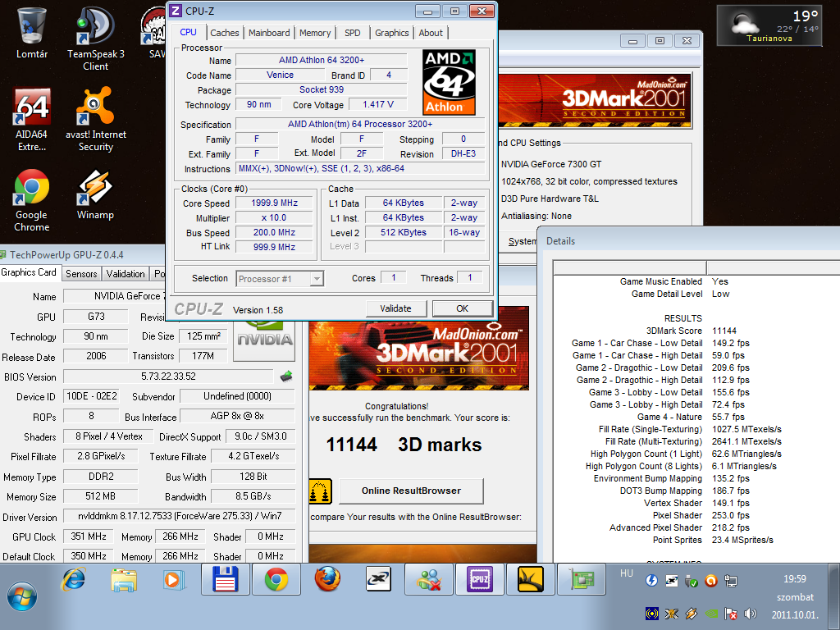The width and height of the screenshot is (840, 630).
Task: Open the Processor #1 selection dropdown
Action: click(280, 279)
